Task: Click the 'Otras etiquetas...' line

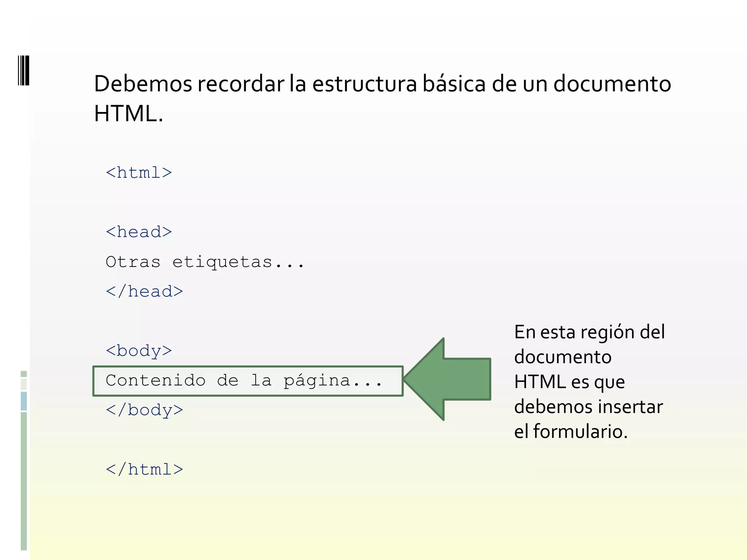Action: click(205, 262)
